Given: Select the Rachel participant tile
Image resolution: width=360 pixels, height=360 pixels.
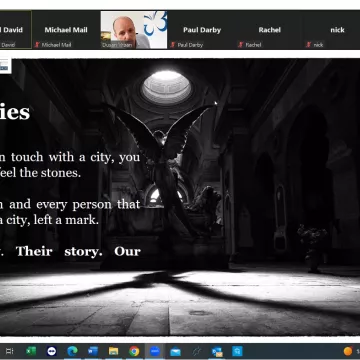Looking at the screenshot, I should [x=269, y=30].
